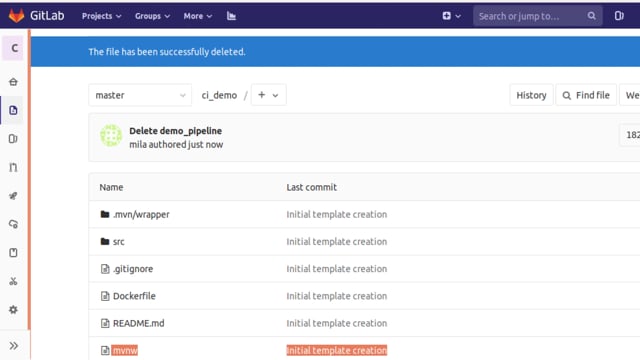
Task: Open the src row's Initial template creation
Action: 336,242
